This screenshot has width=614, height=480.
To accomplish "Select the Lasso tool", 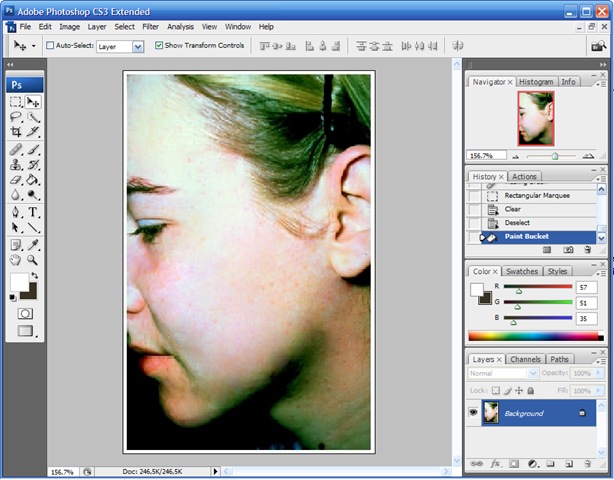I will (16, 117).
